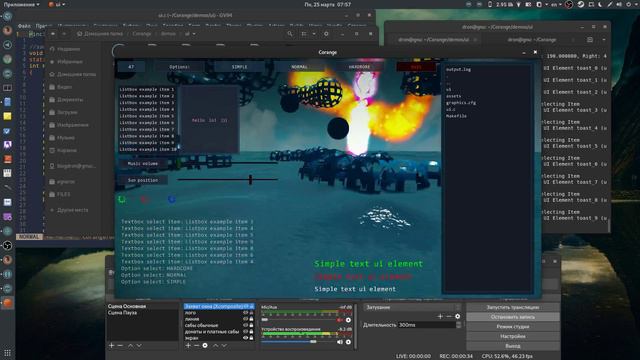
Task: Move source down with sources panel arrow
Action: 224,345
